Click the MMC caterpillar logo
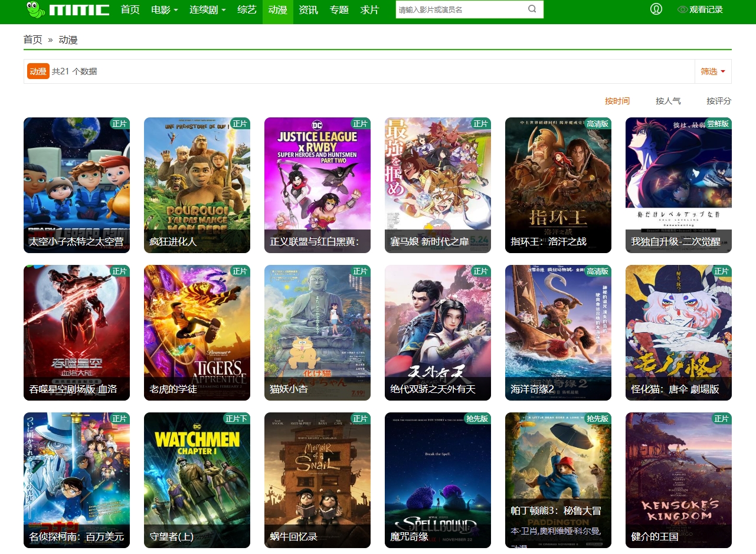This screenshot has height=554, width=756. pyautogui.click(x=68, y=9)
